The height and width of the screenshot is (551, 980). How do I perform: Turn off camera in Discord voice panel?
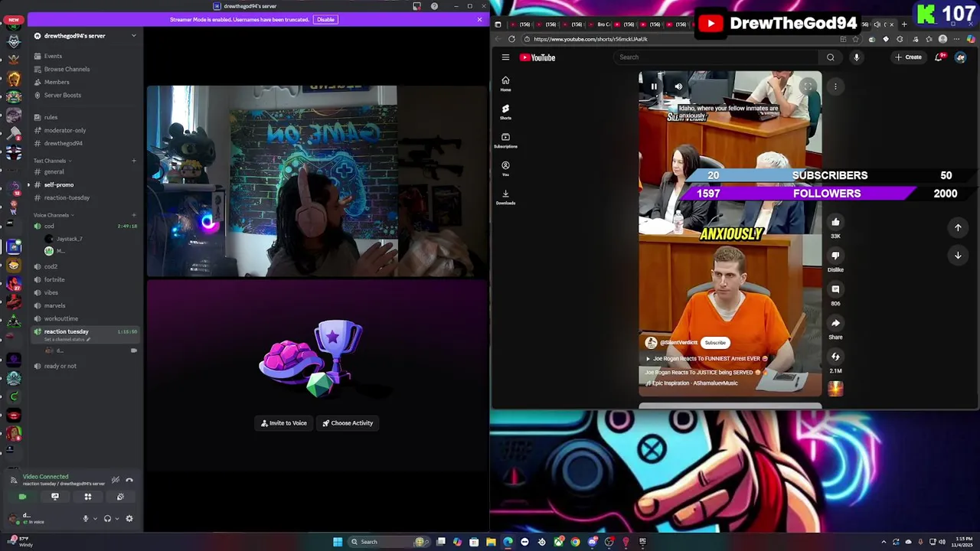click(22, 497)
